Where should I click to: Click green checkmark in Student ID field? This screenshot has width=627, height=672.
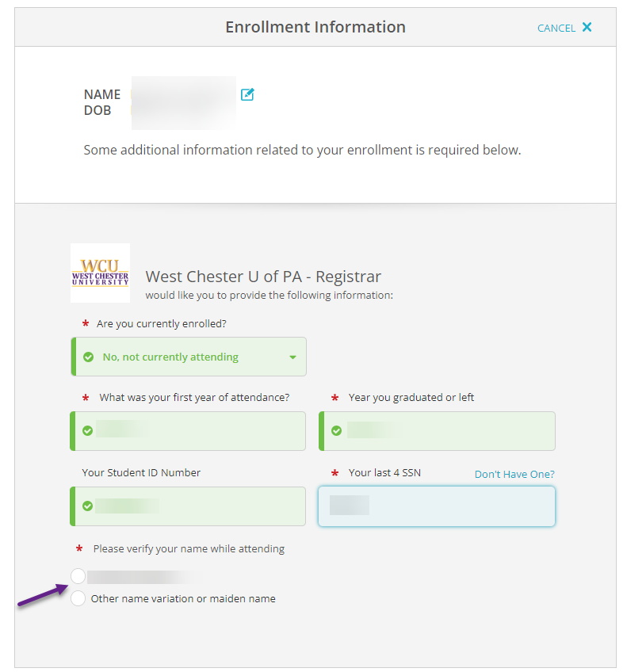87,506
